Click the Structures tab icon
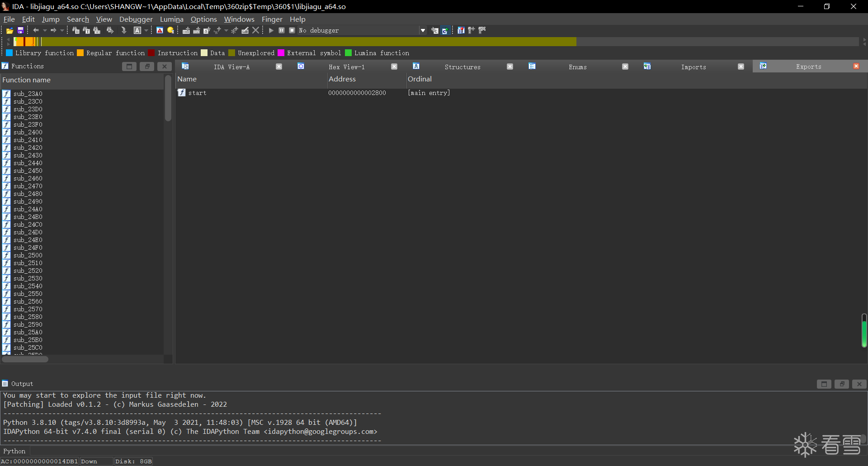The image size is (868, 466). point(416,67)
